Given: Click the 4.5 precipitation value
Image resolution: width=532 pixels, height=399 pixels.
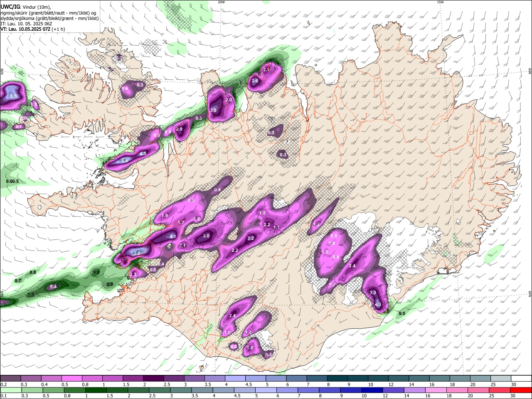Looking at the screenshot, I should (x=143, y=153).
